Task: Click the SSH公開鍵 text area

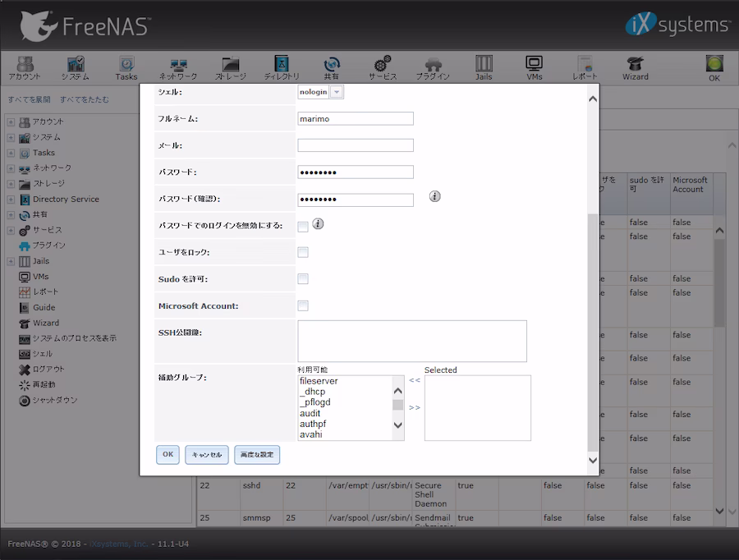Action: click(x=412, y=342)
